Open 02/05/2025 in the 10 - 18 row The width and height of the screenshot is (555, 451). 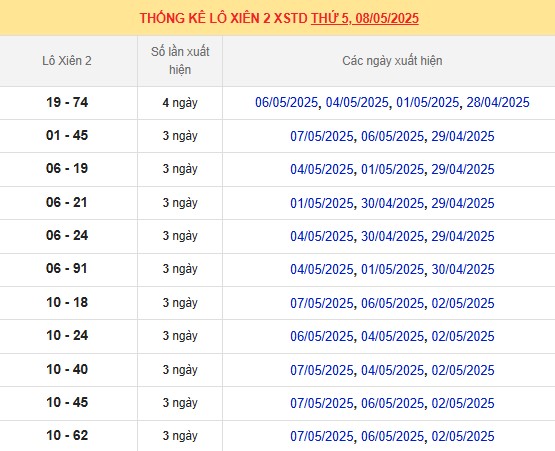click(x=463, y=303)
